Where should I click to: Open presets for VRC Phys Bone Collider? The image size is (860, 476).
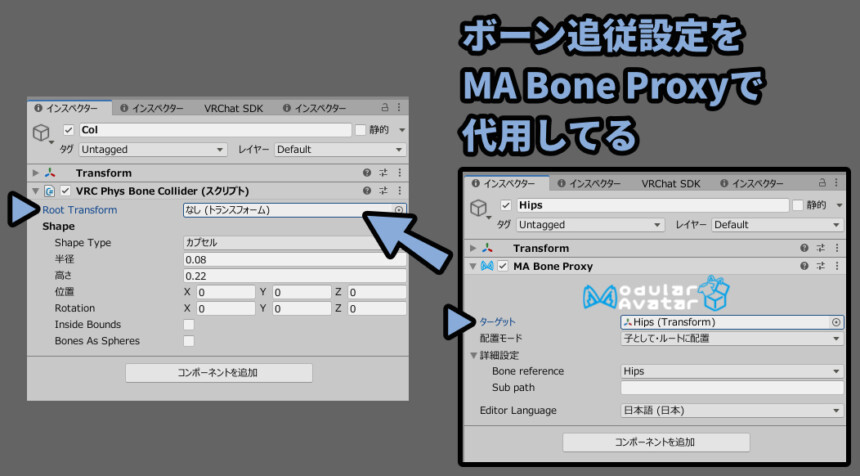click(x=383, y=191)
